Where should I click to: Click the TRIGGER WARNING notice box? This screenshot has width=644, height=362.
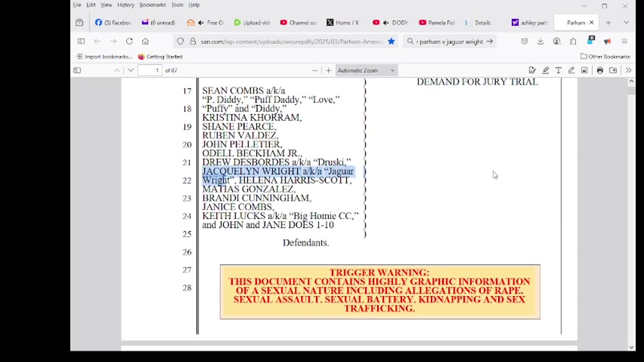pos(380,292)
